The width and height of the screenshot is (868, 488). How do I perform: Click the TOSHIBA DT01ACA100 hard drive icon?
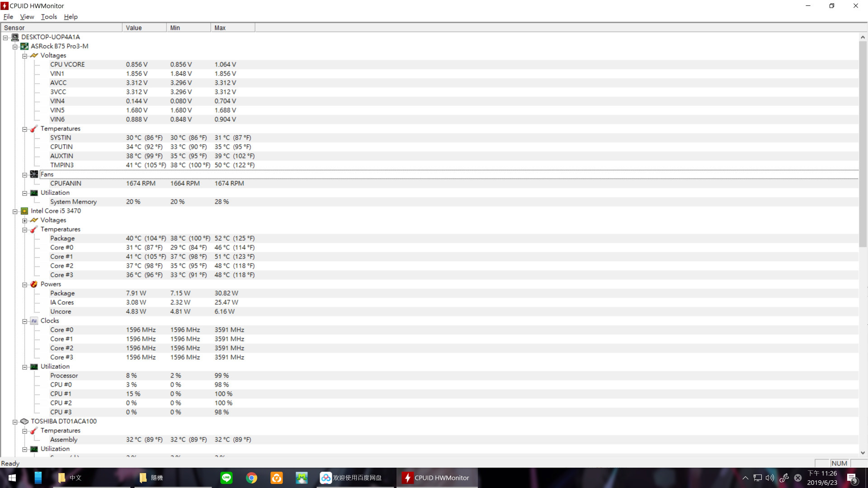[x=24, y=421]
